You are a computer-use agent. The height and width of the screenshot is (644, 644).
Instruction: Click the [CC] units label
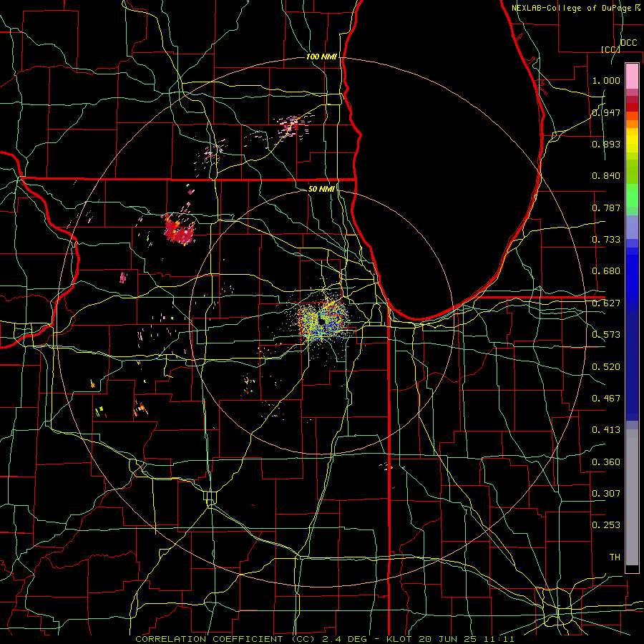click(610, 49)
